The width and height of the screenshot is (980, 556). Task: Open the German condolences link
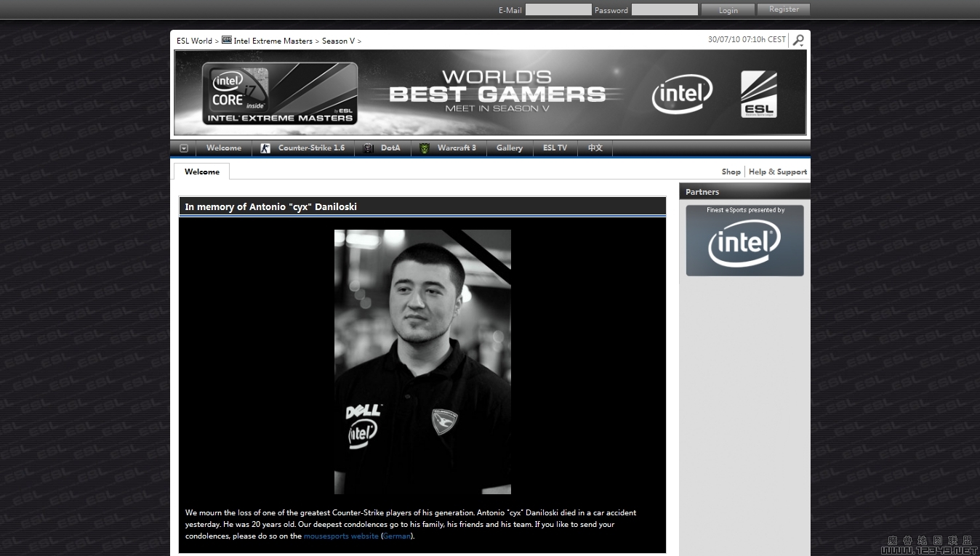[x=397, y=536]
